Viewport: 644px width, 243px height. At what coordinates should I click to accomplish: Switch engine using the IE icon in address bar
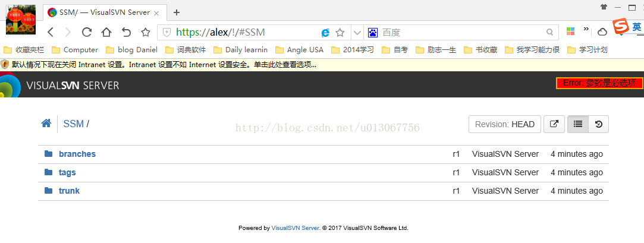tap(325, 33)
